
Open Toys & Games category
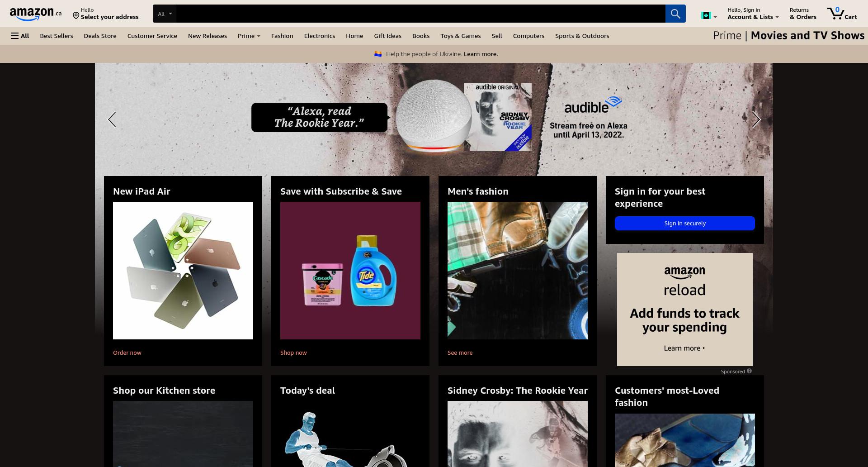coord(461,36)
